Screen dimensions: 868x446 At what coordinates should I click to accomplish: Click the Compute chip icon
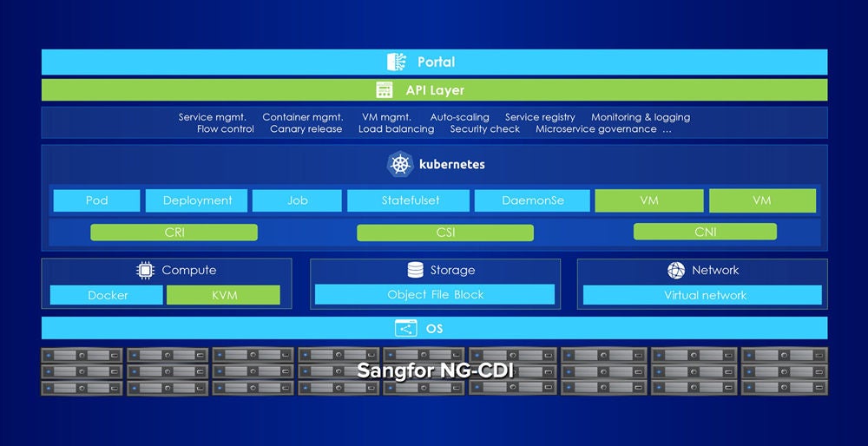pos(145,270)
